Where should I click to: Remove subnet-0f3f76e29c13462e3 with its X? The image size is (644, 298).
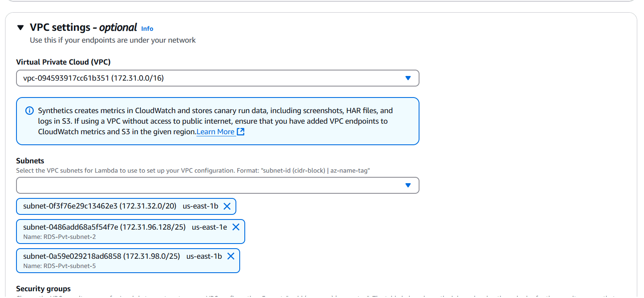point(227,206)
